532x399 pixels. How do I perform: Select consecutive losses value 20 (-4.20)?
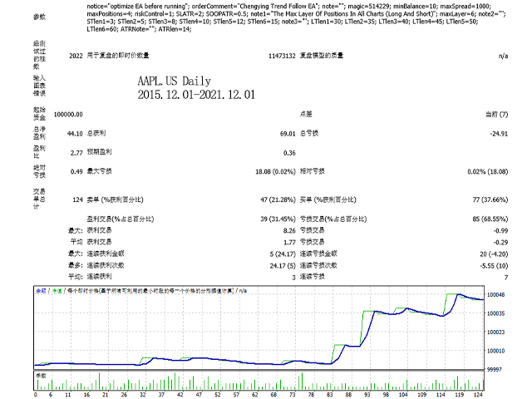click(494, 254)
